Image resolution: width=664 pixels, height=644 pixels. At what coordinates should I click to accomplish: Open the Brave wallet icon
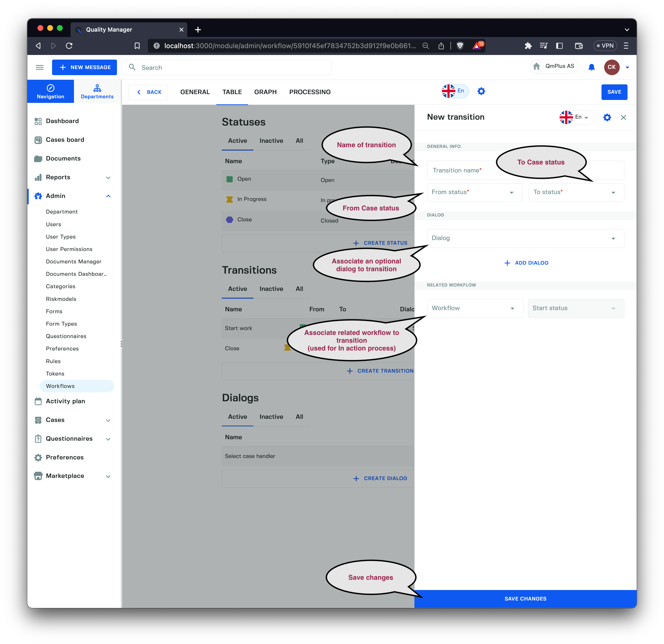coord(579,46)
